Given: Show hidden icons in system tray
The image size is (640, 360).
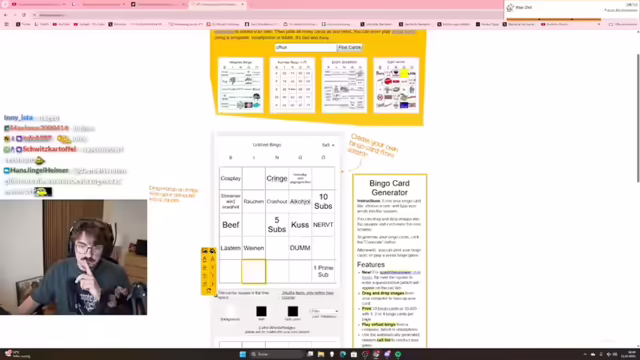Looking at the screenshot, I should [x=585, y=354].
